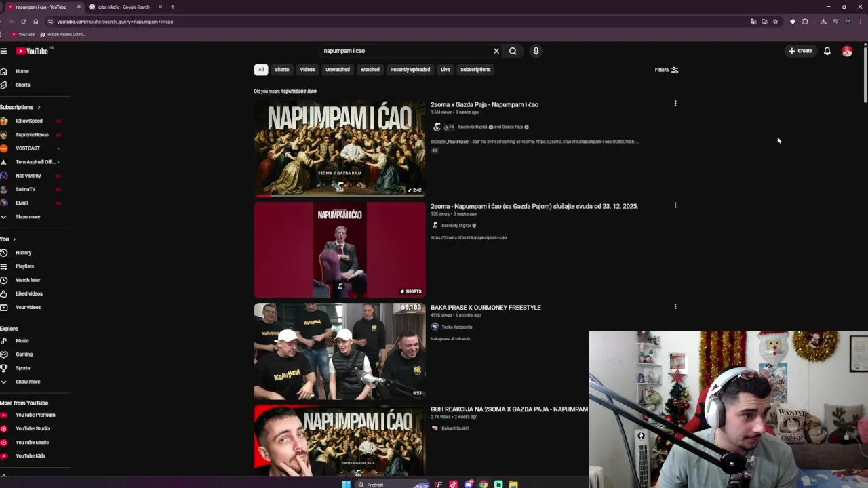Open the GUH REAKCIJA video thumbnail

340,441
